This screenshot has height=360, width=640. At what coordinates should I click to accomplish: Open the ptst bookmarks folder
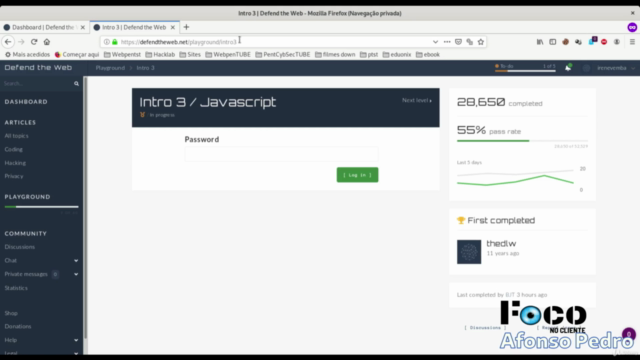(369, 54)
